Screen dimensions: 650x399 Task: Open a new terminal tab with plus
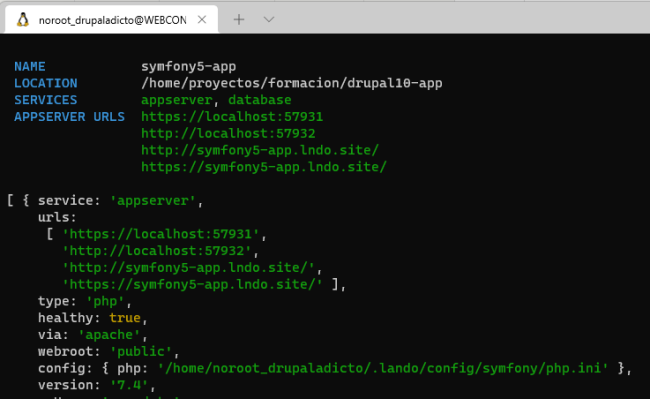tap(239, 19)
